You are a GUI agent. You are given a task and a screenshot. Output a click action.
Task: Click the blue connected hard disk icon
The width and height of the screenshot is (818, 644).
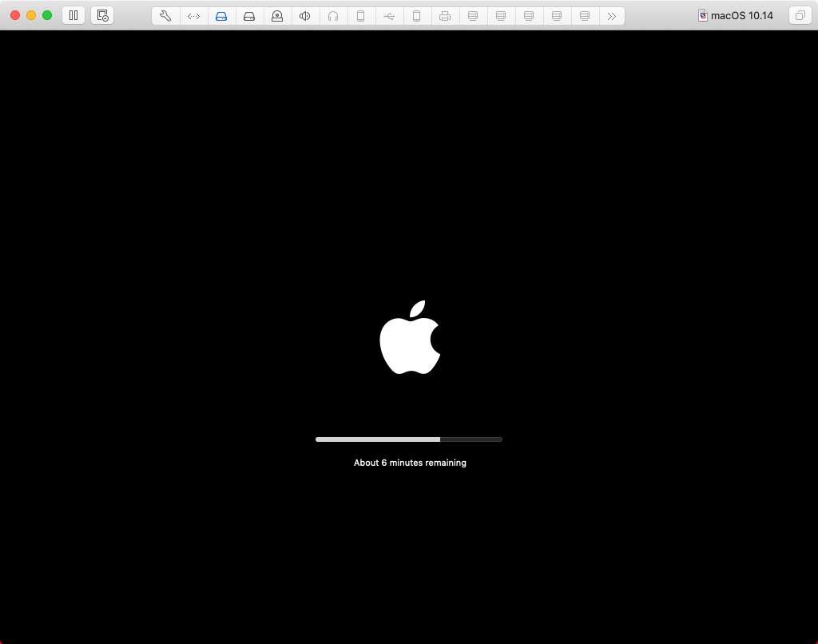point(221,15)
